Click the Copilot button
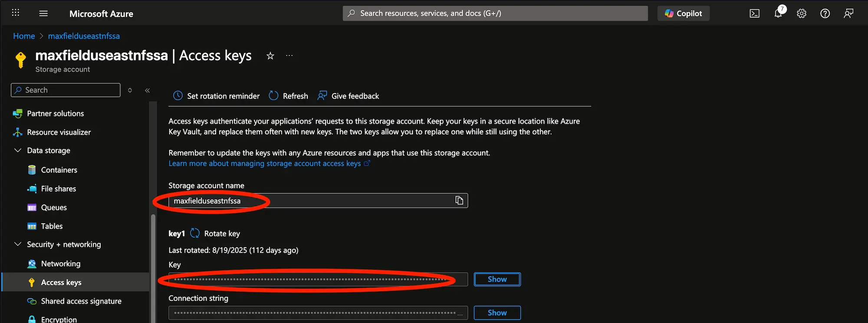 tap(684, 13)
